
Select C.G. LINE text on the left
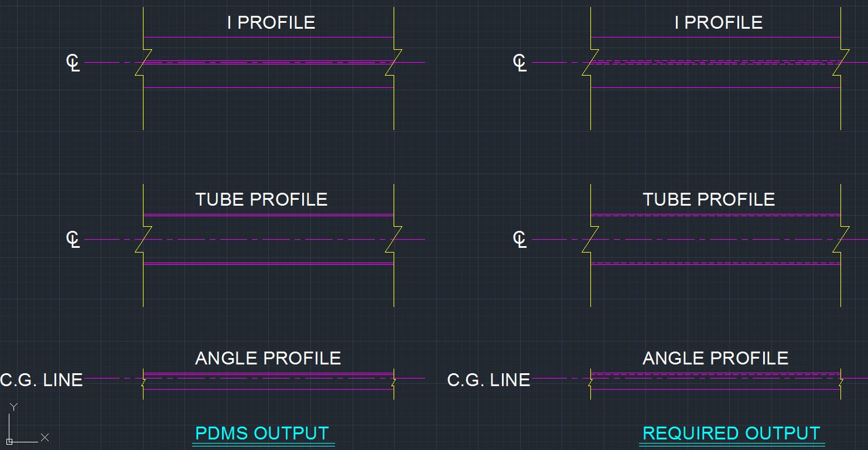42,380
